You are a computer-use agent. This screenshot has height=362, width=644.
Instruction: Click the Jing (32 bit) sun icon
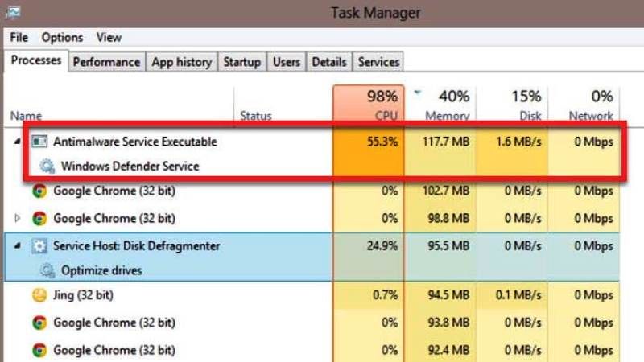tap(39, 295)
